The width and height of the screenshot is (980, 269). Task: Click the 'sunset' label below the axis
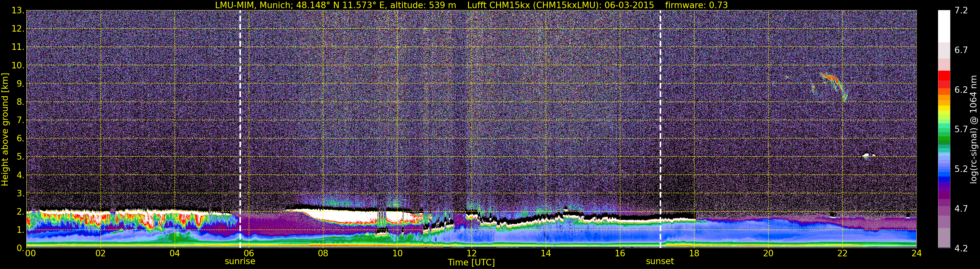pos(660,262)
